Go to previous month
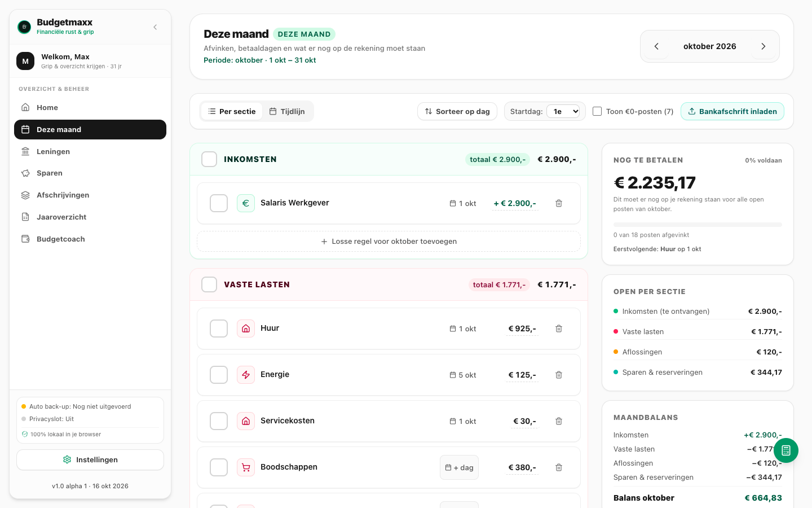 pos(656,46)
